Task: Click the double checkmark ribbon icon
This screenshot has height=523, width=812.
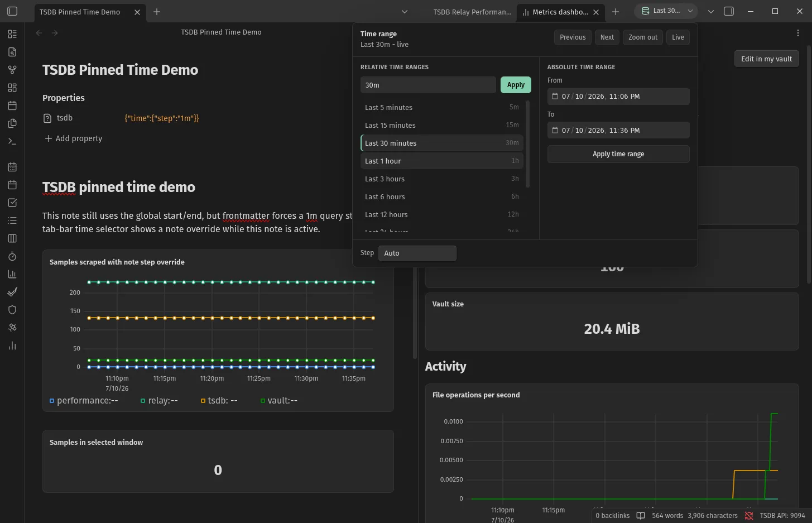Action: pos(12,292)
